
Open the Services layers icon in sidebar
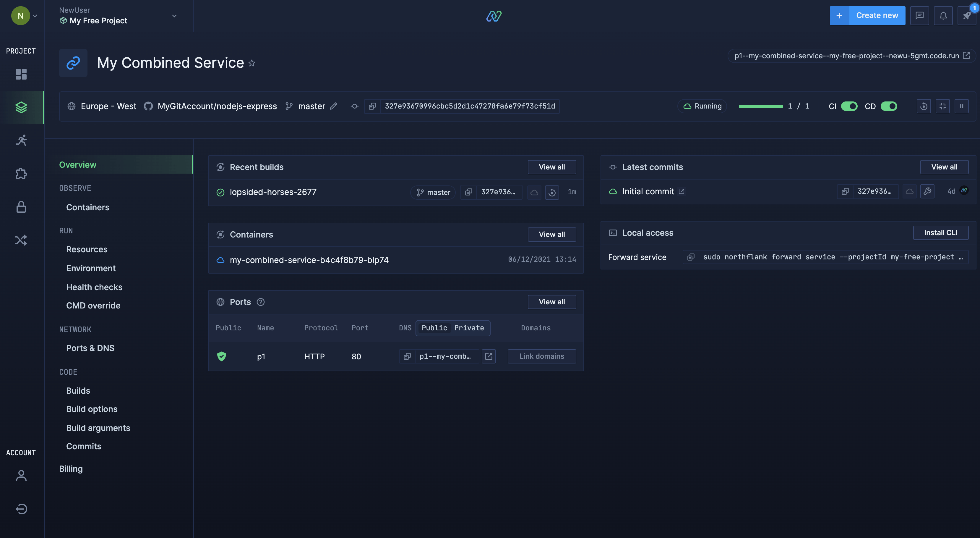(x=21, y=107)
